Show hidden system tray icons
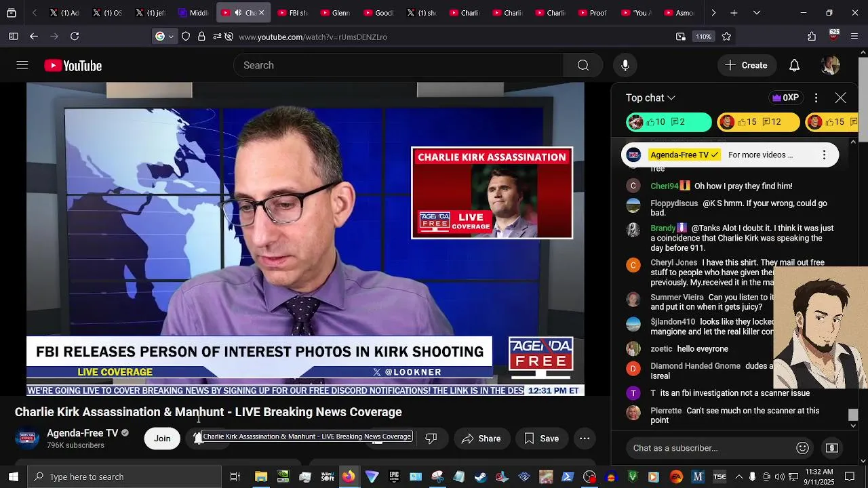Screen dimensions: 868x488 [x=738, y=476]
